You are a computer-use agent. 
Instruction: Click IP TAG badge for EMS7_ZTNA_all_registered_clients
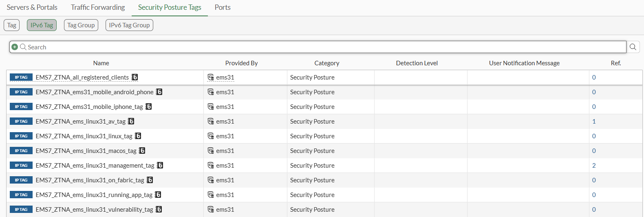pos(21,77)
